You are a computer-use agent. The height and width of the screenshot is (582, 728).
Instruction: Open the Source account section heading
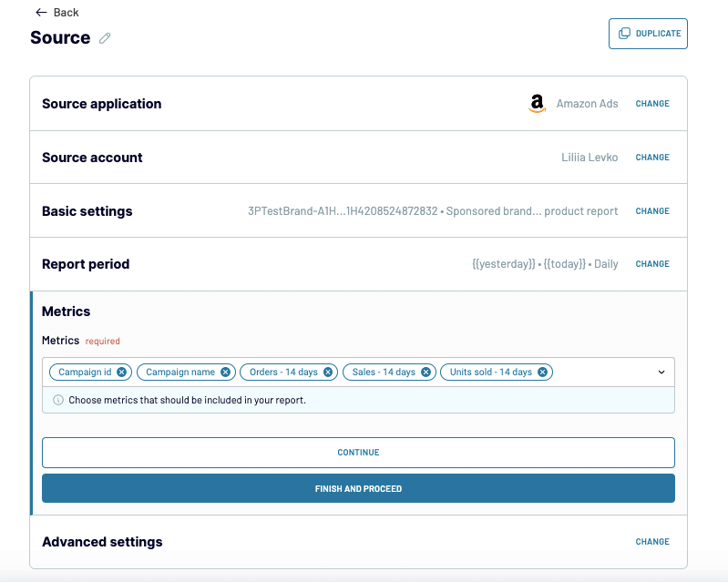point(92,158)
